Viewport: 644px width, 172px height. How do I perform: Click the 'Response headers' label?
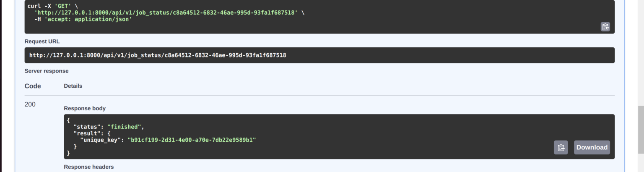coord(88,167)
